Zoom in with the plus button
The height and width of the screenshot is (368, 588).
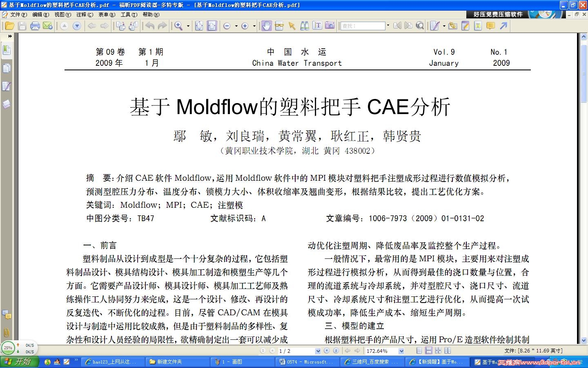pyautogui.click(x=245, y=26)
